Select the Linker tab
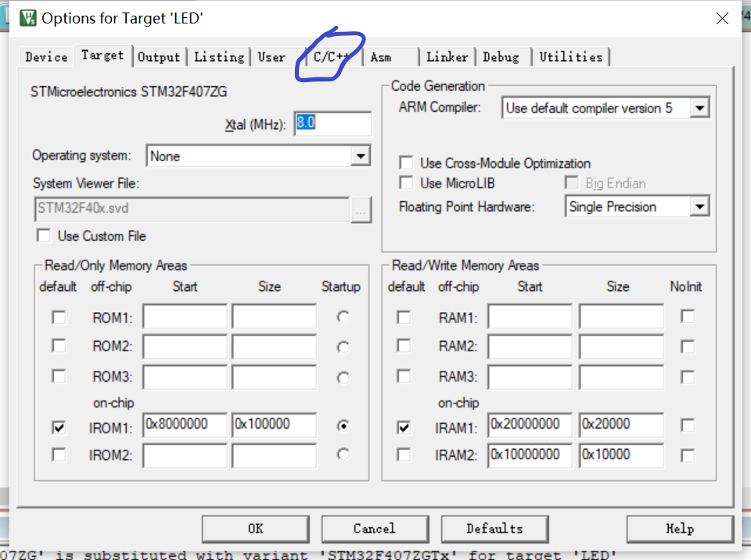 pyautogui.click(x=447, y=57)
